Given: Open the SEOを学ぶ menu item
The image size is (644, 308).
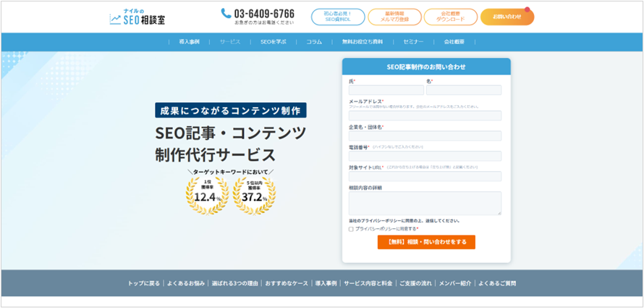Looking at the screenshot, I should pos(273,42).
